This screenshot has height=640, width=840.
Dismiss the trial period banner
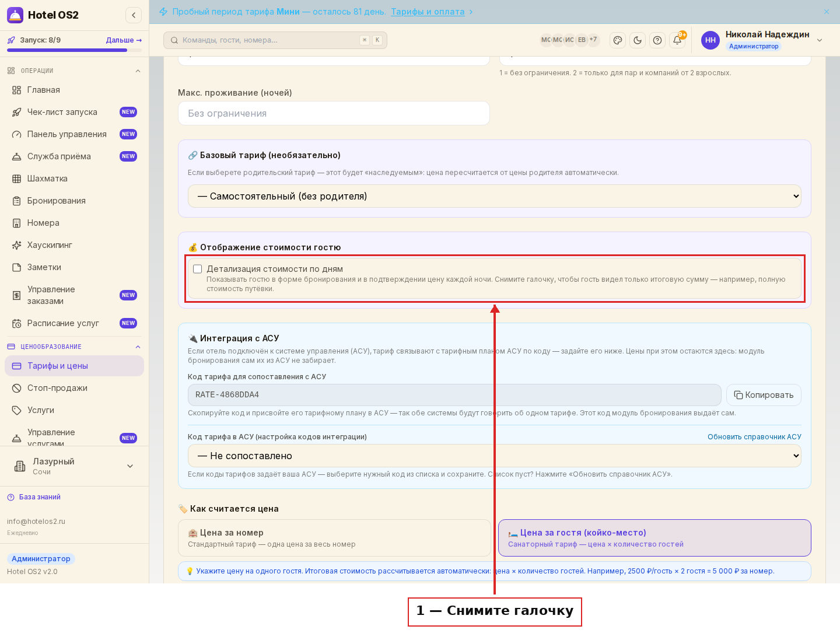827,12
